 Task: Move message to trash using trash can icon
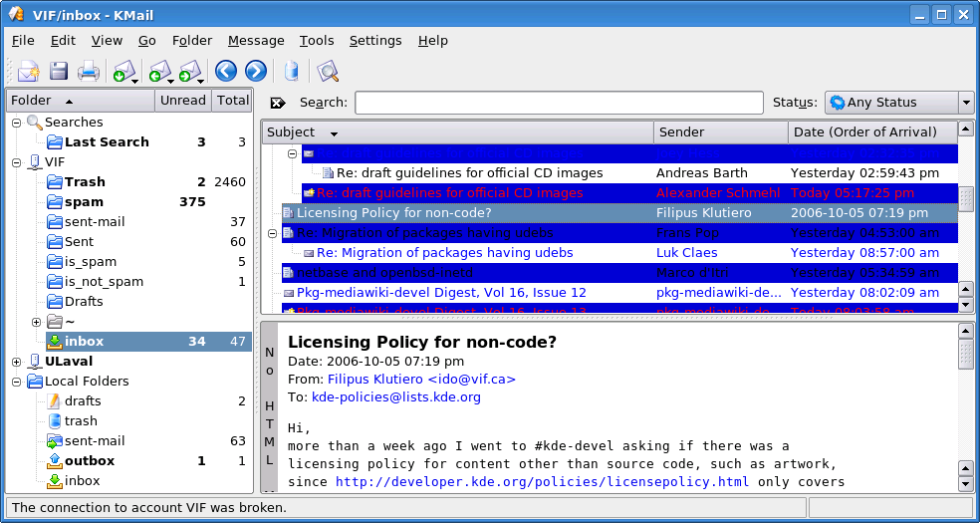(291, 72)
